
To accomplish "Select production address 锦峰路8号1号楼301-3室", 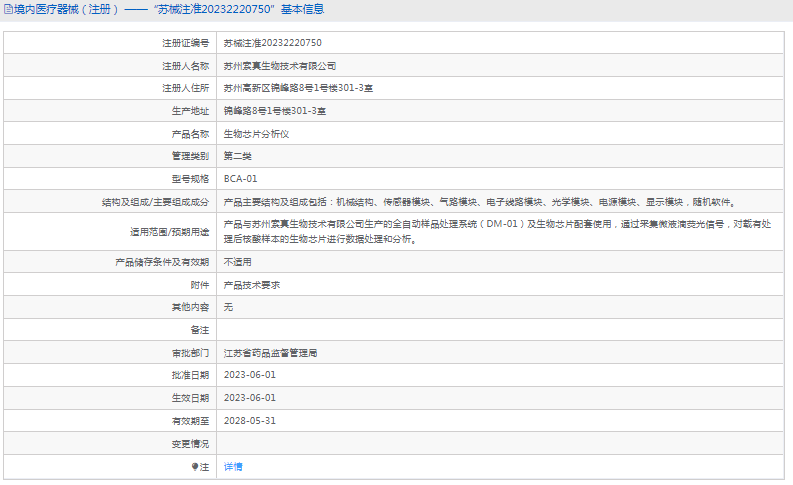I will click(x=275, y=111).
